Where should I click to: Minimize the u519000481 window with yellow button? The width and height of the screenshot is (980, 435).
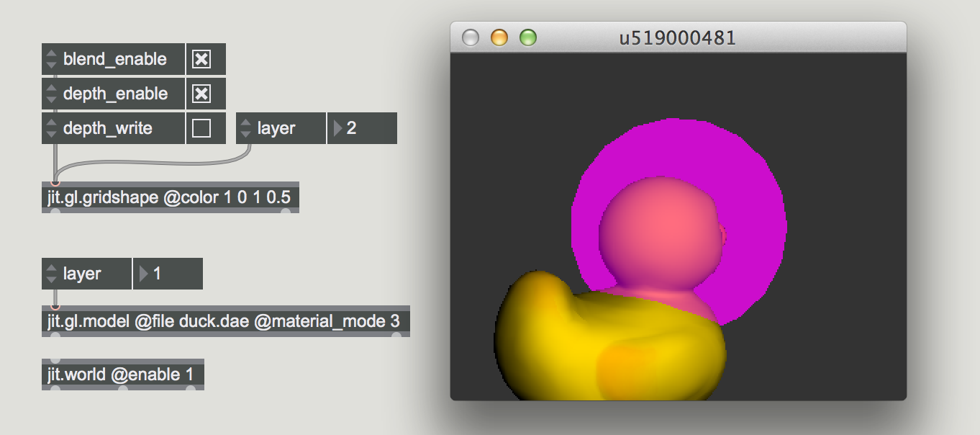coord(499,37)
